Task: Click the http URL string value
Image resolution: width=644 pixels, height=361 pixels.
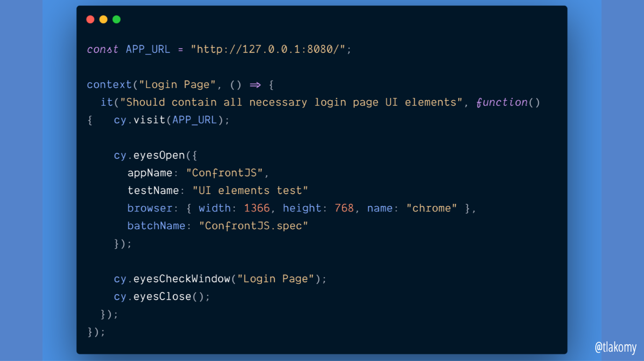Action: click(271, 49)
